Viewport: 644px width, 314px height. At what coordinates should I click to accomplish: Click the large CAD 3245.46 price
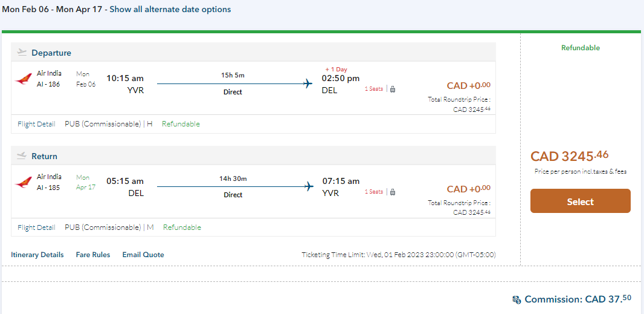(569, 156)
